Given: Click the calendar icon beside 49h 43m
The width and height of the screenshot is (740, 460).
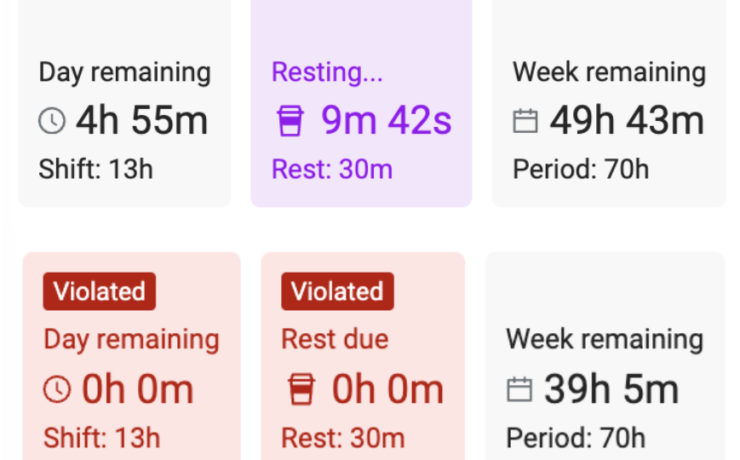Looking at the screenshot, I should coord(526,122).
